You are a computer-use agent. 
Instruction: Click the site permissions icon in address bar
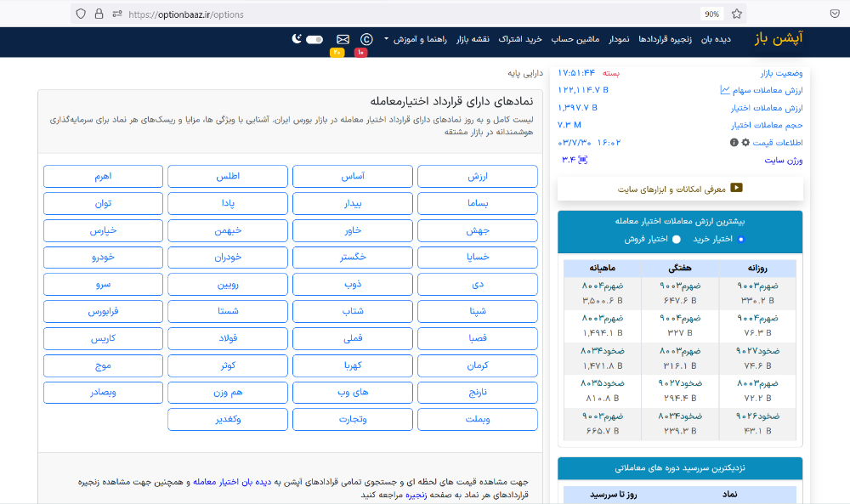pyautogui.click(x=117, y=14)
